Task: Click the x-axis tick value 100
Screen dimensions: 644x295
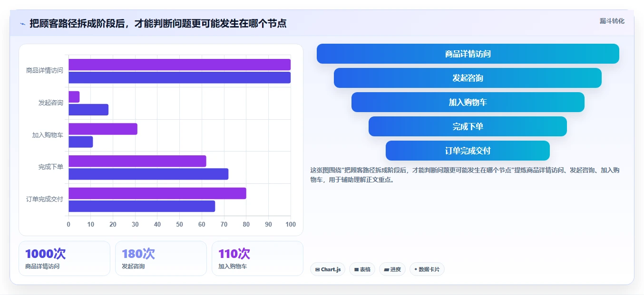Action: (290, 225)
